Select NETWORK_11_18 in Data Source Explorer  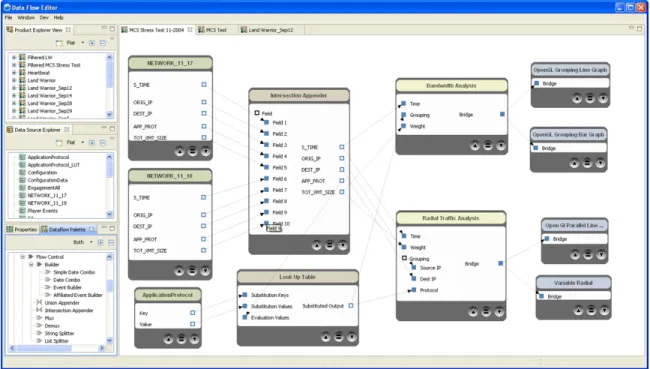[x=47, y=203]
